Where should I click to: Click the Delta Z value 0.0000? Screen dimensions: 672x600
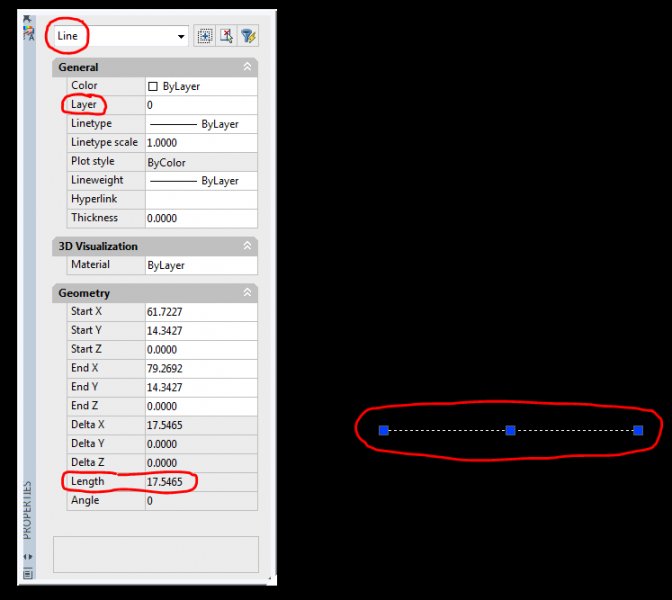point(201,463)
